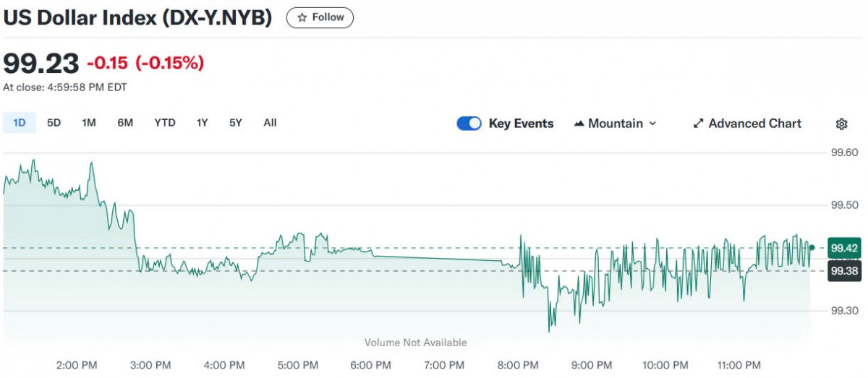Click the green 99.42 price label
This screenshot has width=868, height=378.
(843, 248)
